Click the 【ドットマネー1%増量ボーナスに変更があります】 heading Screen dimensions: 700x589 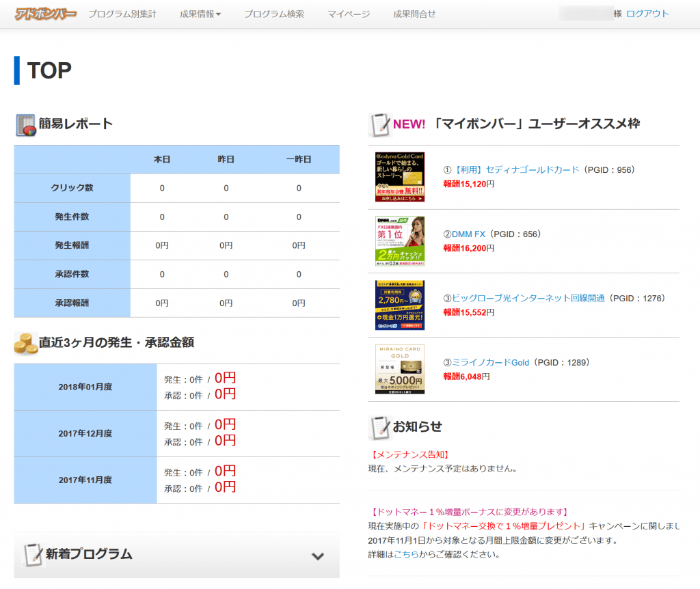470,512
